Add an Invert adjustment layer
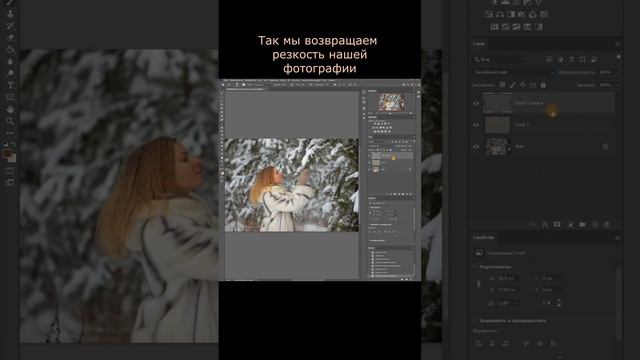Viewport: 640px width, 360px height. [x=494, y=27]
